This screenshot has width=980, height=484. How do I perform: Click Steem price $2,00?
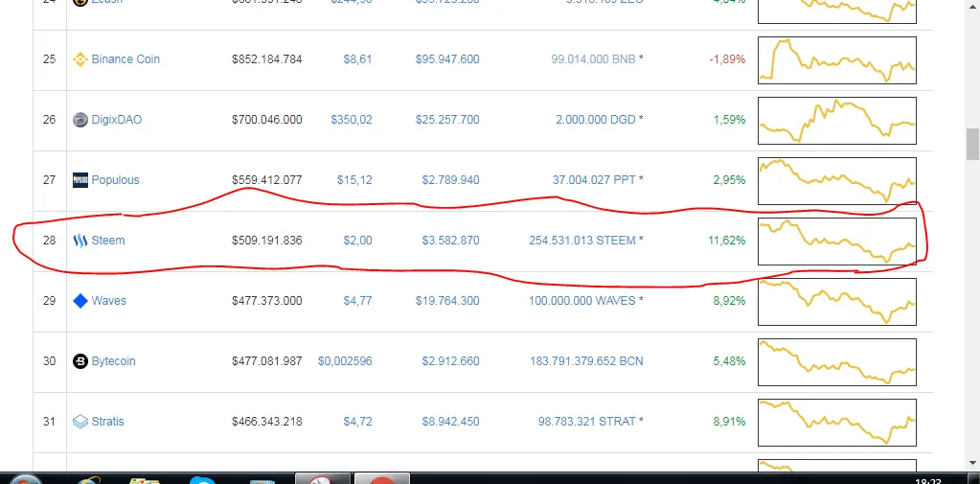357,241
